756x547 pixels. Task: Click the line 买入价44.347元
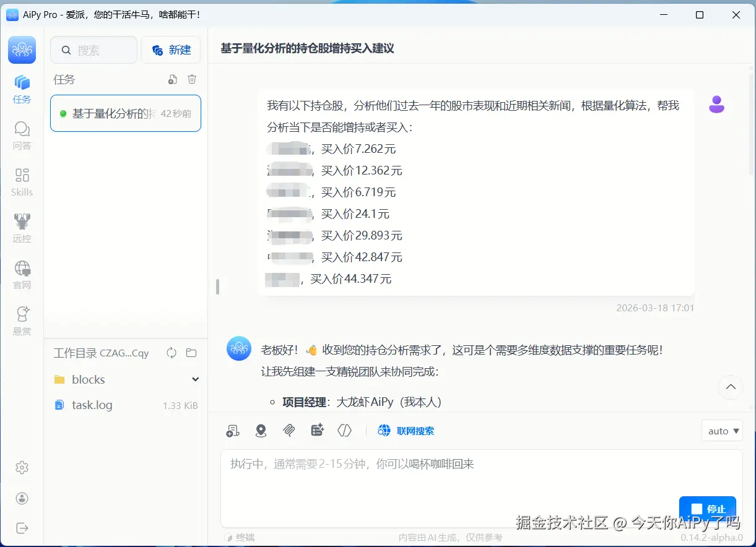tap(351, 279)
